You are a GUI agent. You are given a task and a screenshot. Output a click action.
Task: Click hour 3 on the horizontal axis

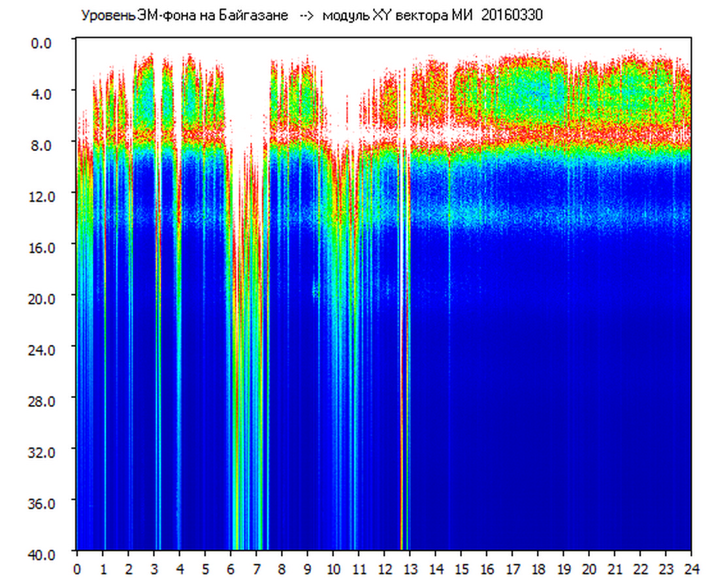(x=154, y=569)
